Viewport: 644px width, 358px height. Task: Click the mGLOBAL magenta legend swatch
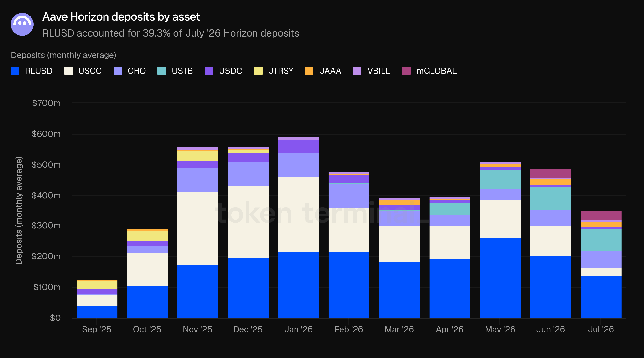(x=406, y=71)
